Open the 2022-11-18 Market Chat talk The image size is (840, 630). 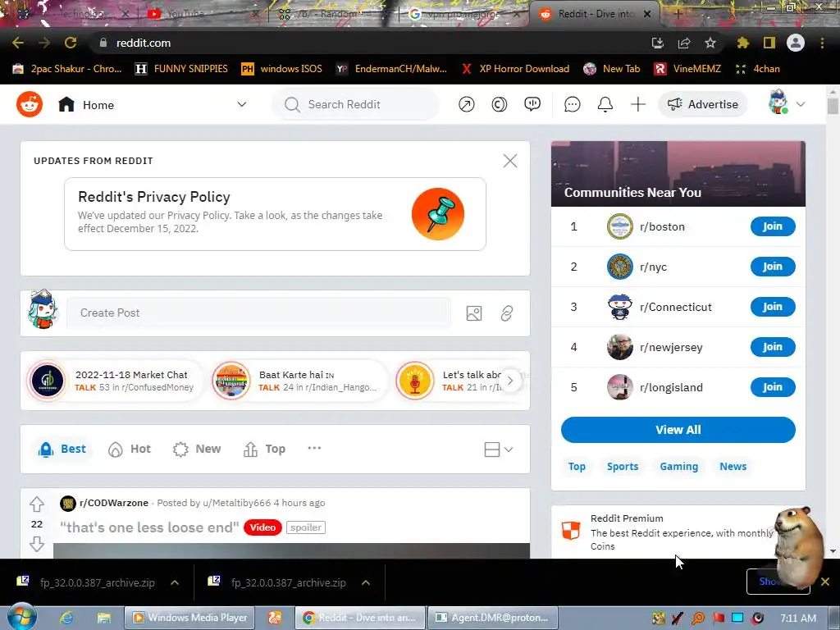pos(115,381)
